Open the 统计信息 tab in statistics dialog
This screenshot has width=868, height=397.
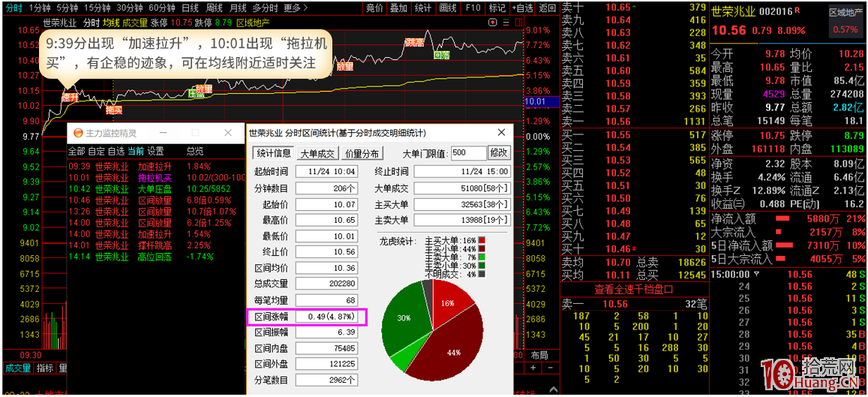tap(274, 153)
